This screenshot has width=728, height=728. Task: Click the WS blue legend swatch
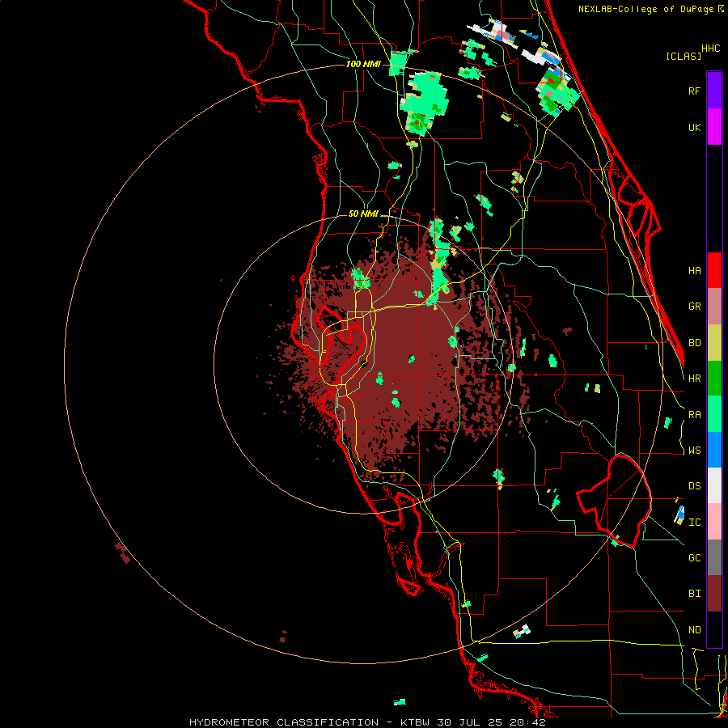coord(714,450)
